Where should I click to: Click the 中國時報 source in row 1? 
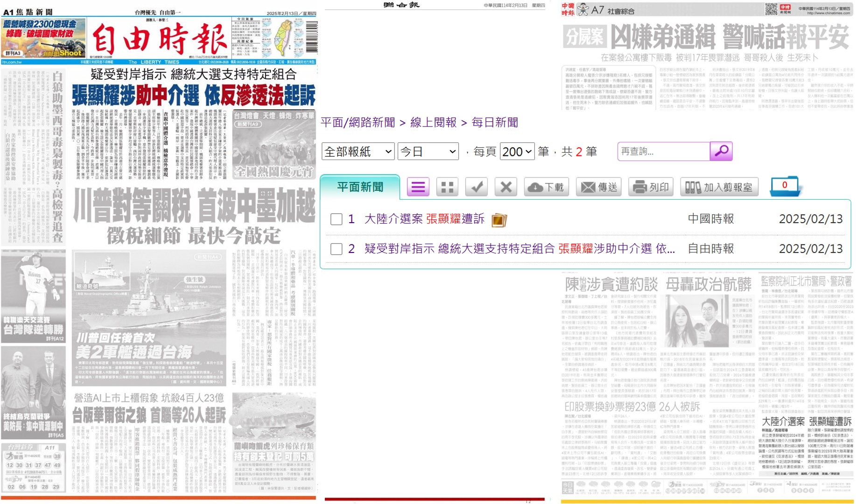[x=711, y=219]
